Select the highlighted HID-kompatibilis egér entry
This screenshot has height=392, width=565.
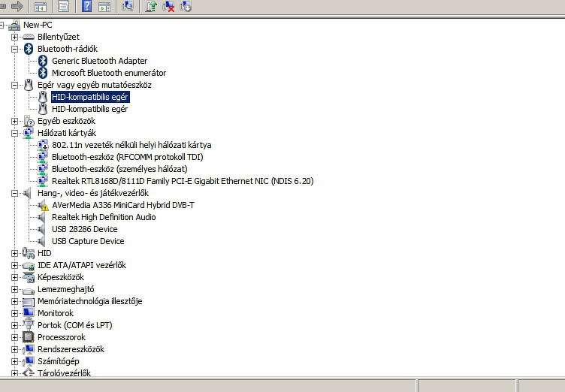point(89,97)
